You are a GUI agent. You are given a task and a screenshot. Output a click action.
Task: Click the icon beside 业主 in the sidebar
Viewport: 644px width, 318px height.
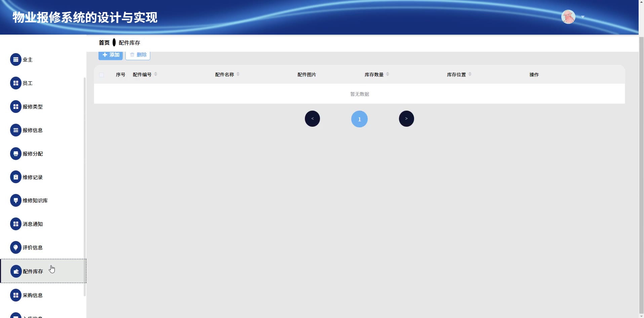(16, 59)
